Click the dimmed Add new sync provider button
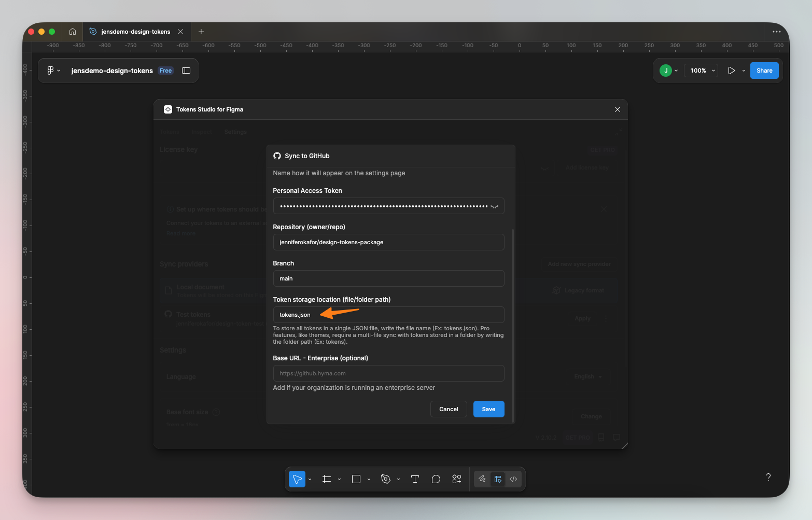Screen dimensions: 812x520 pos(579,264)
